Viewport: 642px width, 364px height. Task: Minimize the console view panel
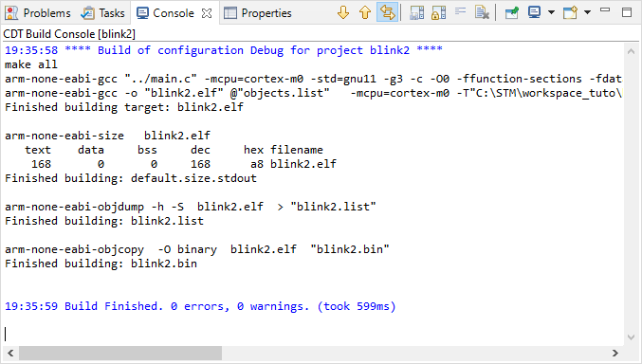[605, 10]
